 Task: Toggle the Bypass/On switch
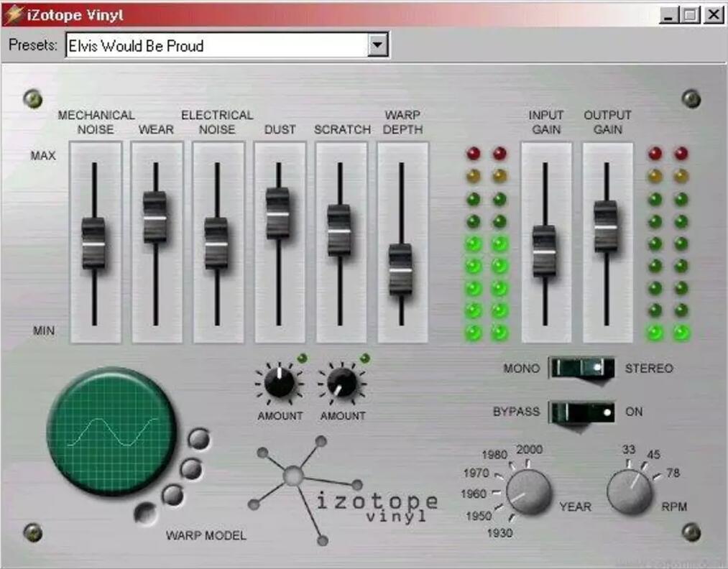tap(581, 412)
